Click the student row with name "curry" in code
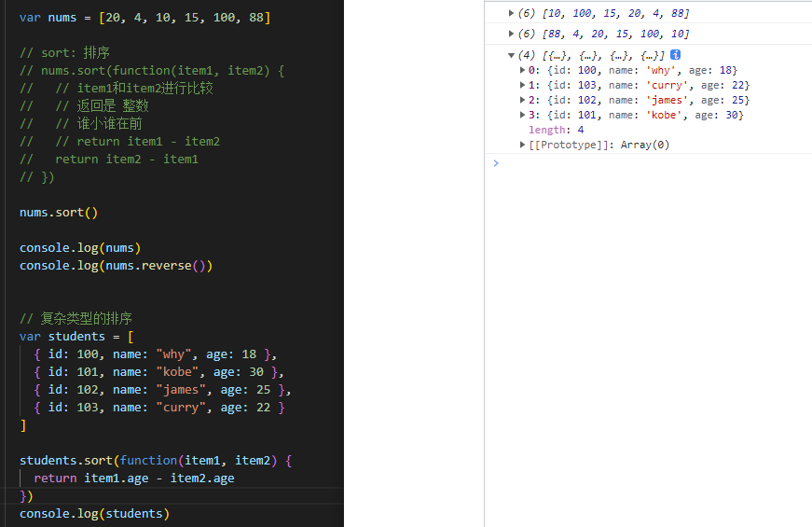Viewport: 812px width, 527px height. tap(159, 408)
